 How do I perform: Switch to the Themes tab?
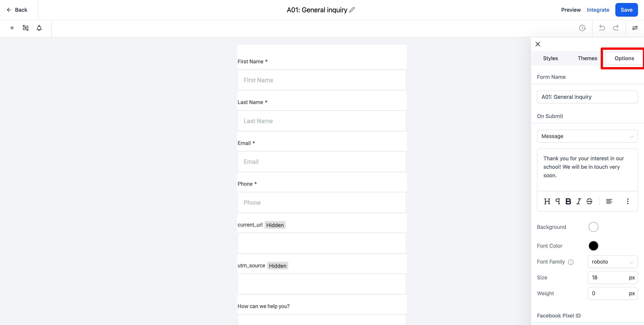[x=587, y=58]
